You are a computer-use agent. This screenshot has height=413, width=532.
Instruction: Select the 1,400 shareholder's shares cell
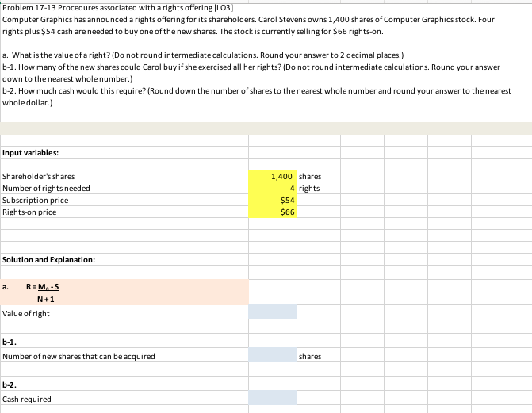tap(273, 176)
